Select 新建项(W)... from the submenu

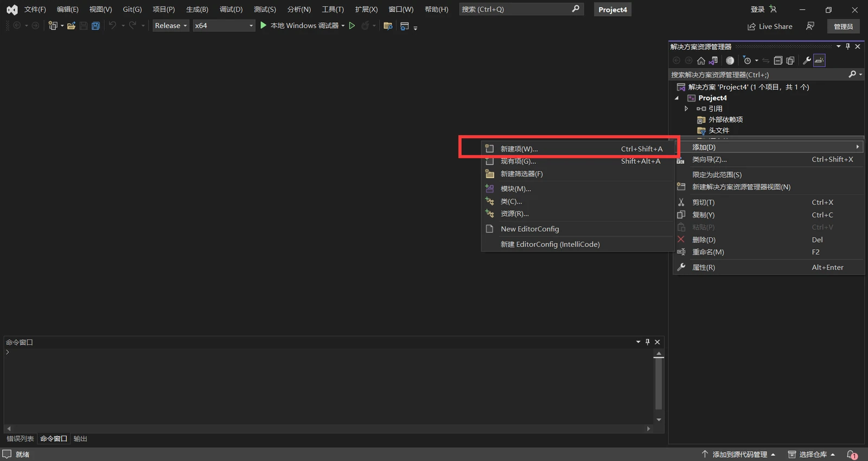coord(578,149)
